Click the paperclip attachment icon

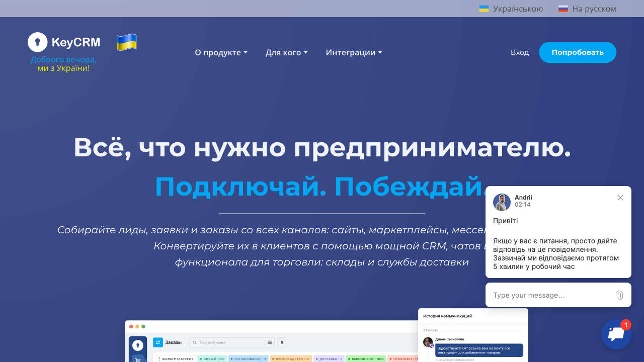[619, 295]
